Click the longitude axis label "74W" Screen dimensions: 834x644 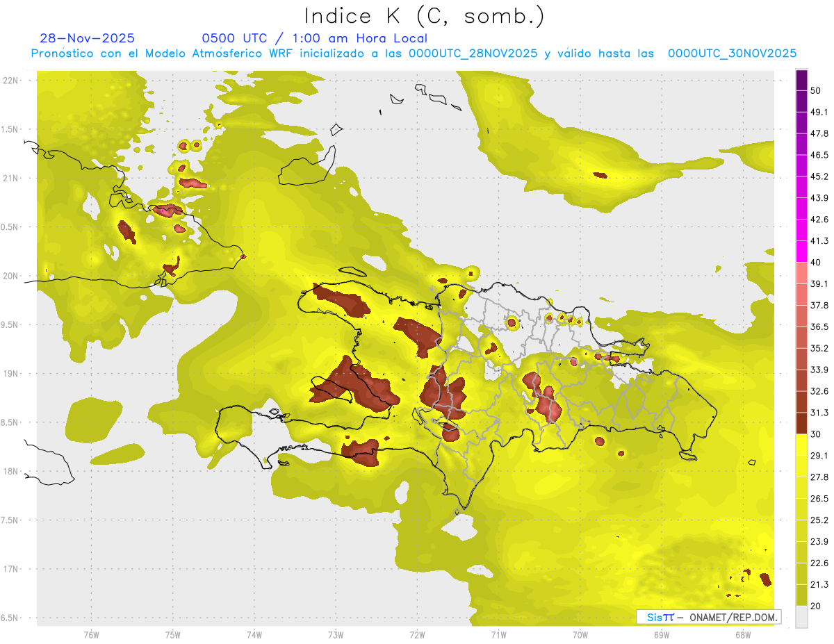(x=254, y=634)
